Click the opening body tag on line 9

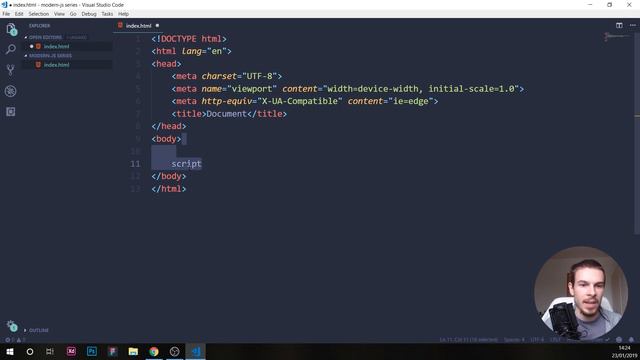[x=167, y=139]
